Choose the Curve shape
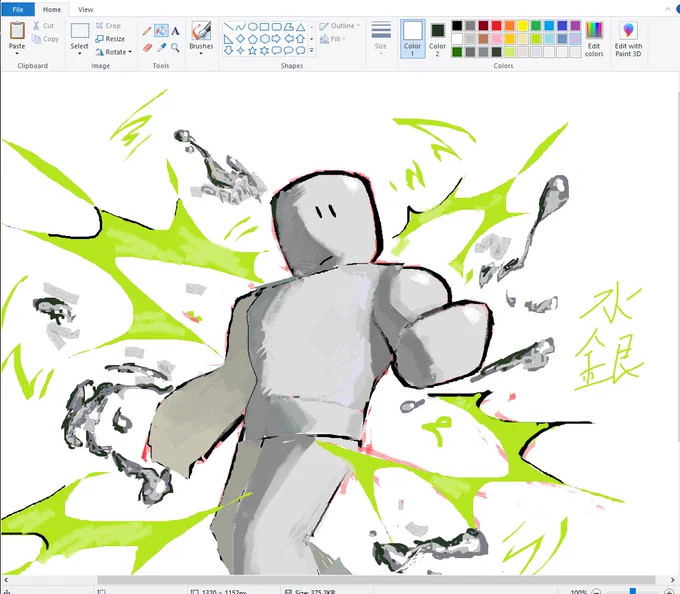The image size is (680, 594). click(x=240, y=27)
